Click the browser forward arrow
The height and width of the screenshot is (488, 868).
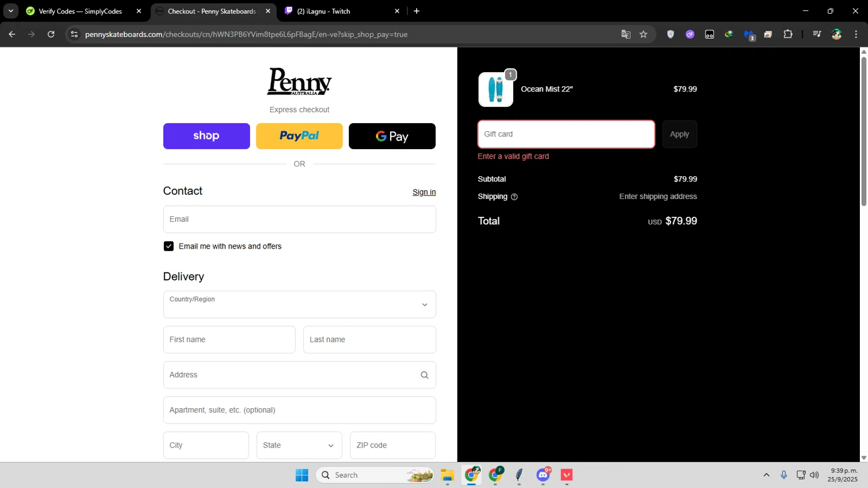pyautogui.click(x=31, y=34)
